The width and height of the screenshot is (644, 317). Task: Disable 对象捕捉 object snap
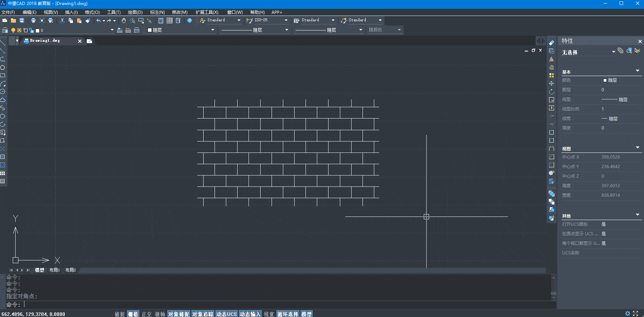pyautogui.click(x=178, y=314)
